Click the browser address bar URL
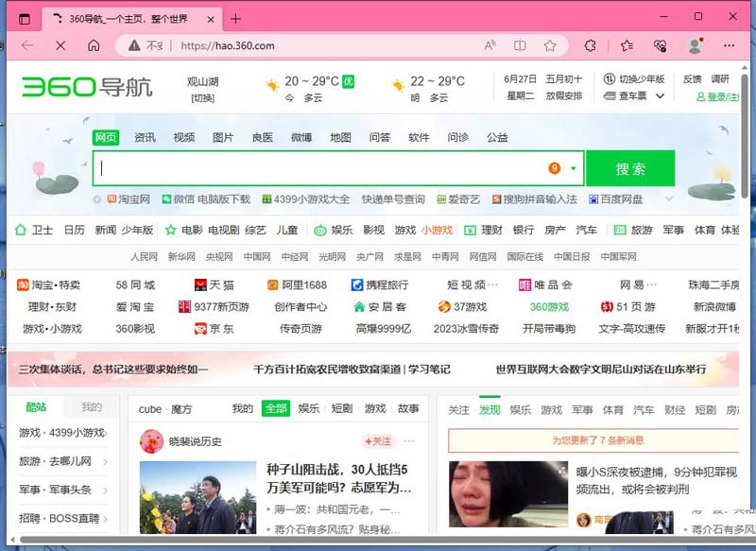The height and width of the screenshot is (551, 756). point(228,45)
